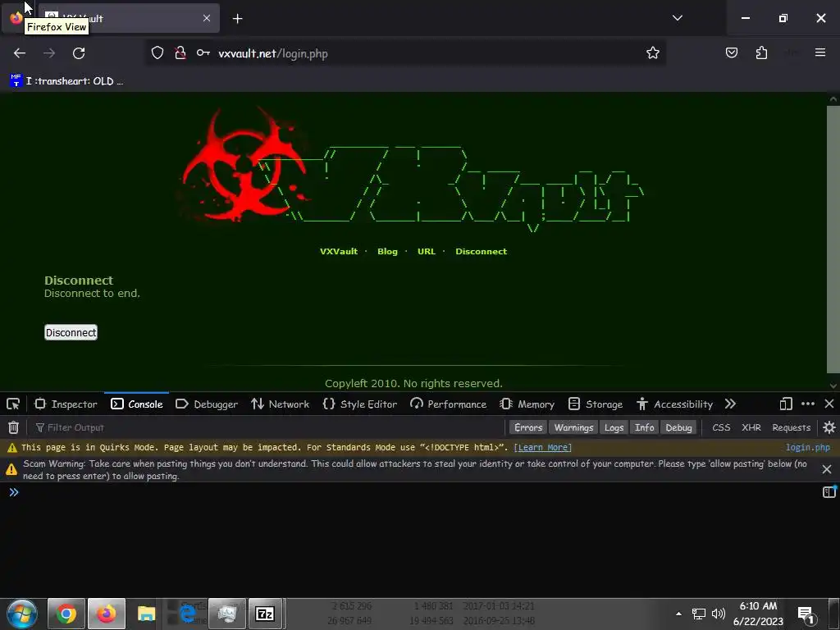Open the Extensions menu

[x=761, y=53]
